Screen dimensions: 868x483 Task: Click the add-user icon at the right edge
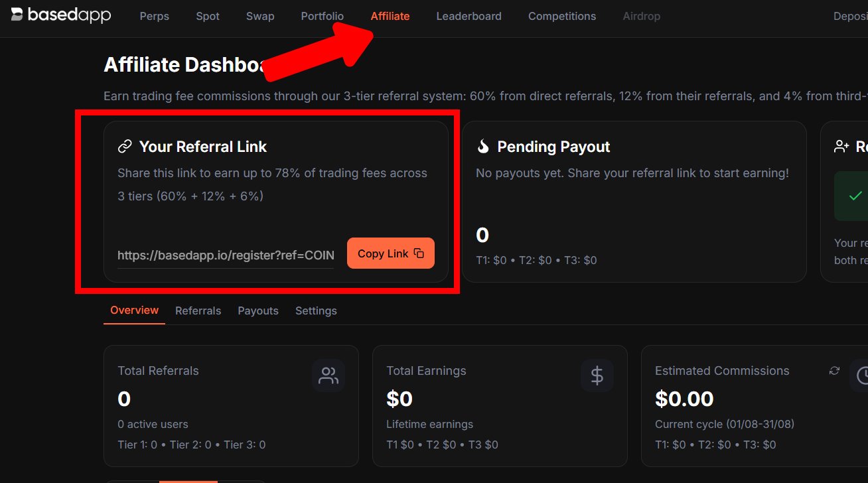click(841, 147)
